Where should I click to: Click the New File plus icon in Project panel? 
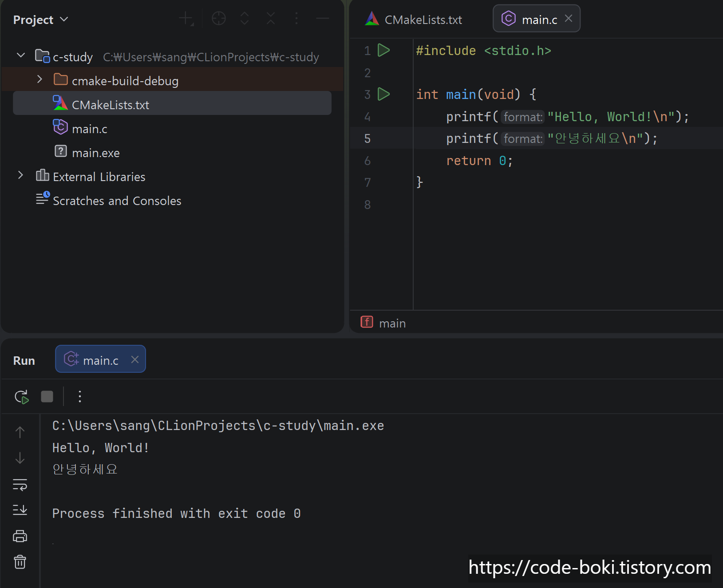click(186, 19)
